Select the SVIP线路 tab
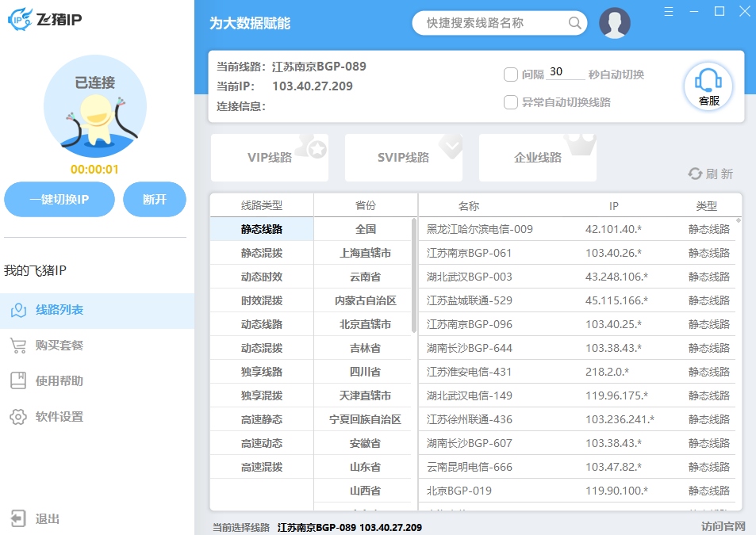Viewport: 756px width, 535px height. 403,158
